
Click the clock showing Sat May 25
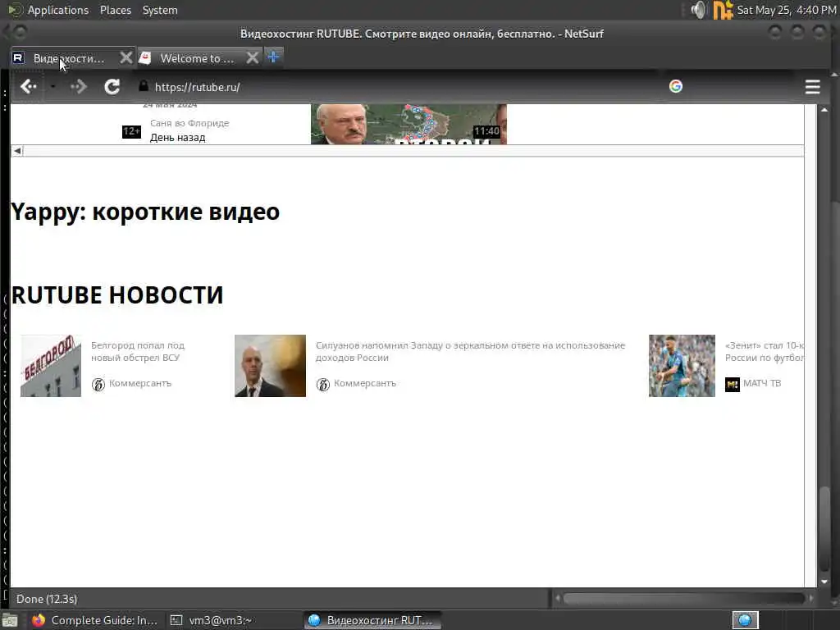click(x=786, y=10)
